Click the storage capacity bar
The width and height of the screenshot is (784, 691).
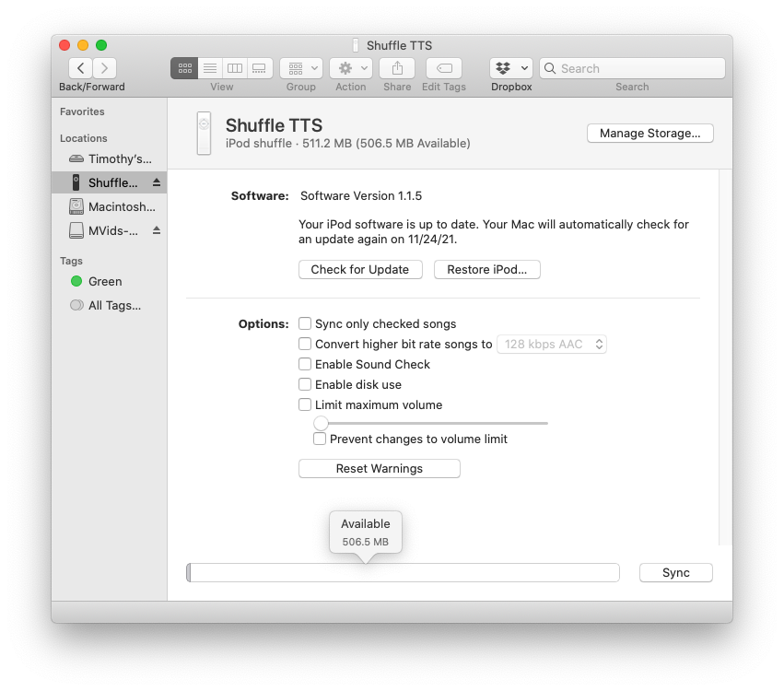click(x=403, y=572)
